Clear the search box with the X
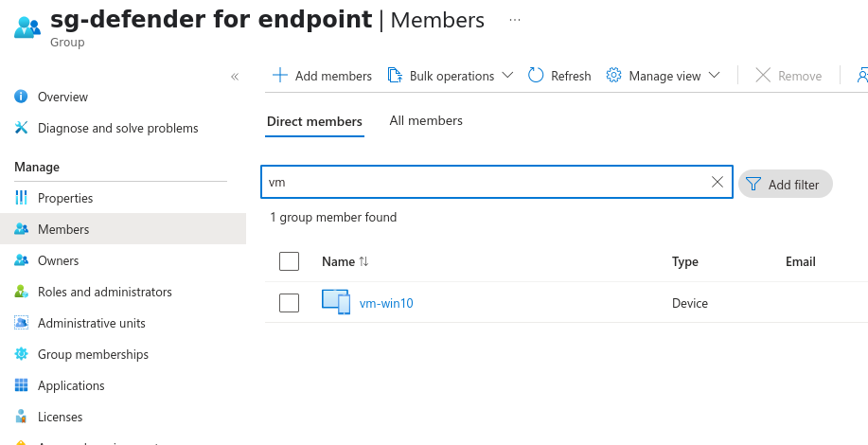 (717, 182)
